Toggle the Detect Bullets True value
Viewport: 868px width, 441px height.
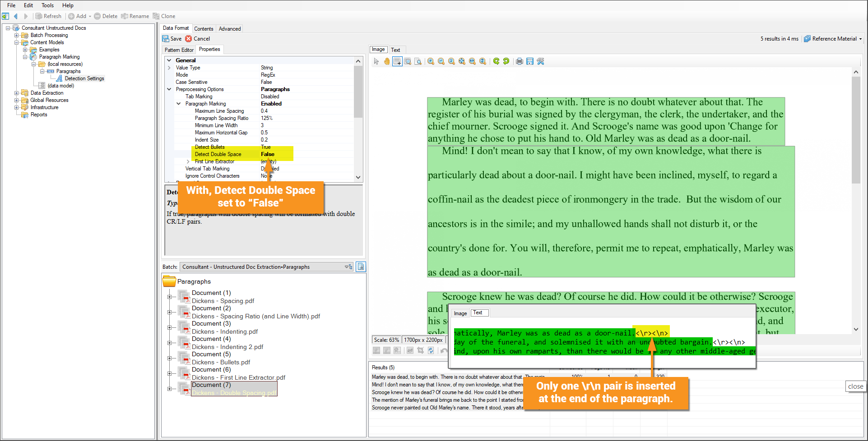[265, 147]
